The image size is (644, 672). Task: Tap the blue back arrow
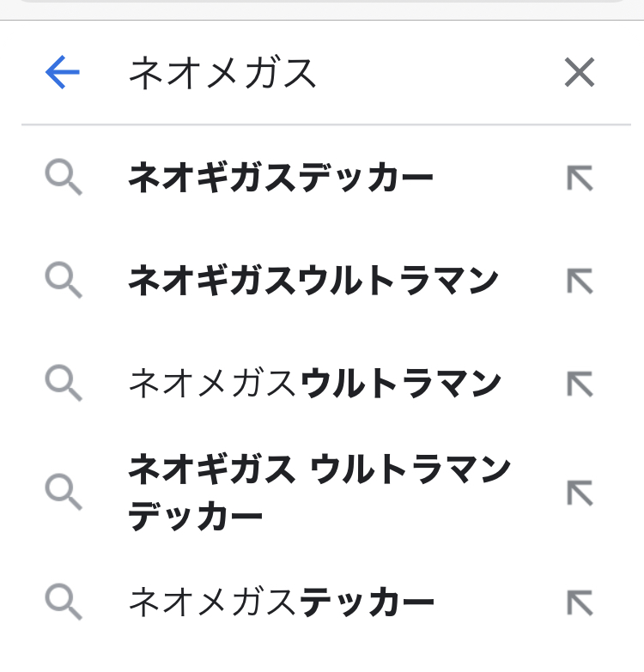[63, 73]
